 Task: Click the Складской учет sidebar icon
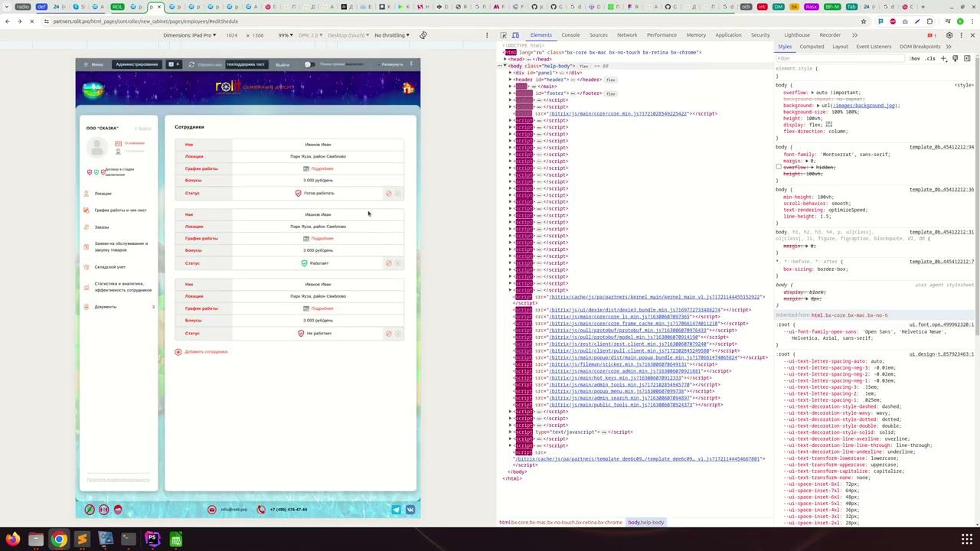click(87, 267)
